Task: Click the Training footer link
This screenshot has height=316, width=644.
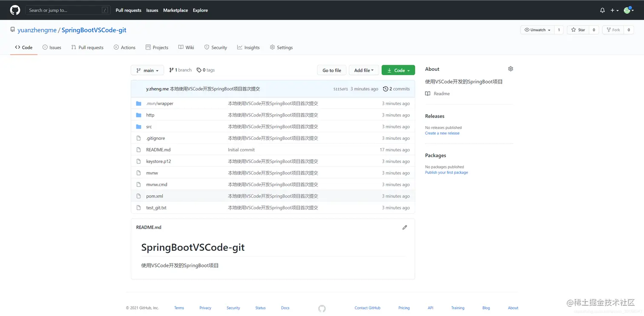Action: click(x=458, y=308)
